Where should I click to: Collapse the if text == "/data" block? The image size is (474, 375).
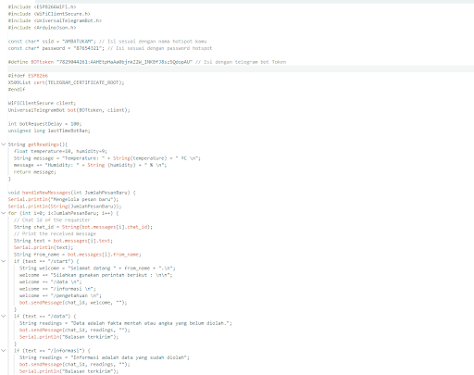tap(4, 316)
